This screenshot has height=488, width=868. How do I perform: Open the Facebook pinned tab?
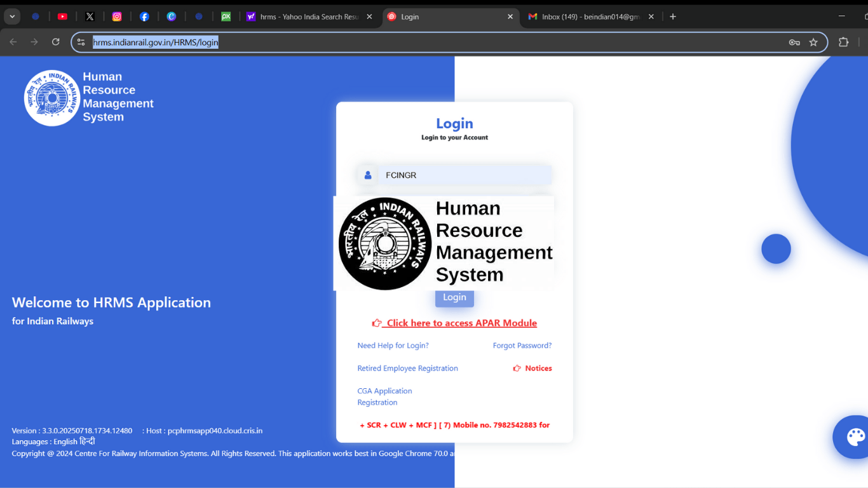coord(144,17)
